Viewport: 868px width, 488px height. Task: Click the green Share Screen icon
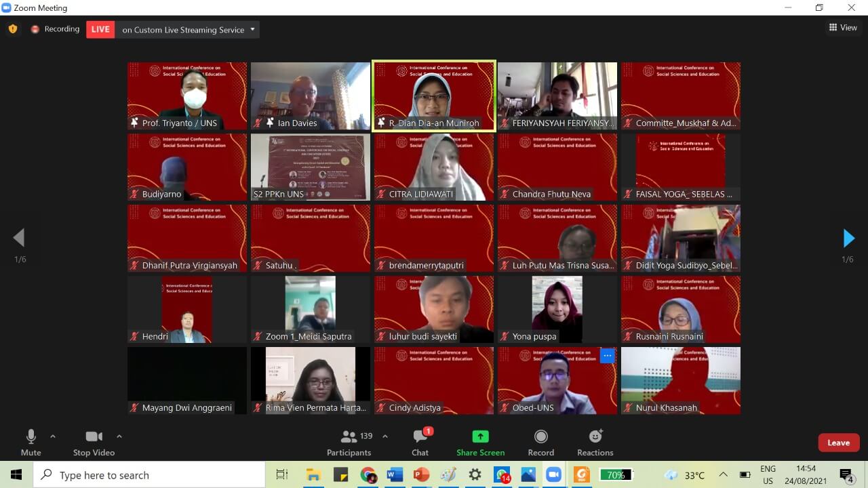click(x=480, y=436)
